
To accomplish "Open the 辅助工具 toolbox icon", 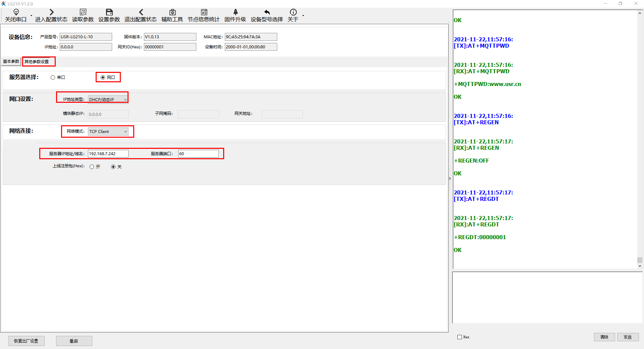I will (x=172, y=12).
